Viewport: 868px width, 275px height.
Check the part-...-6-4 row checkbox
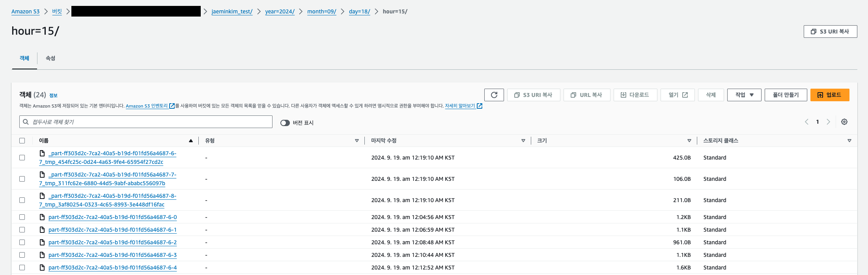tap(22, 268)
